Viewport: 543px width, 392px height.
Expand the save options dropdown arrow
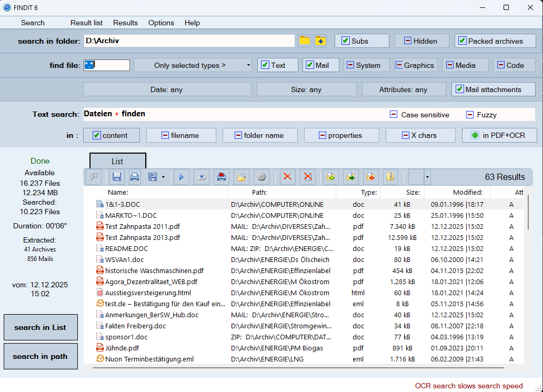[x=163, y=177]
